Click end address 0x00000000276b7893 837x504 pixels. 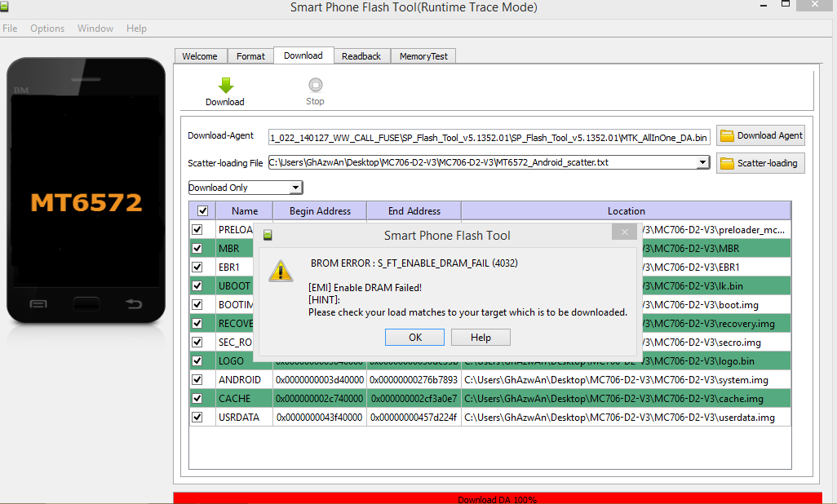point(414,379)
